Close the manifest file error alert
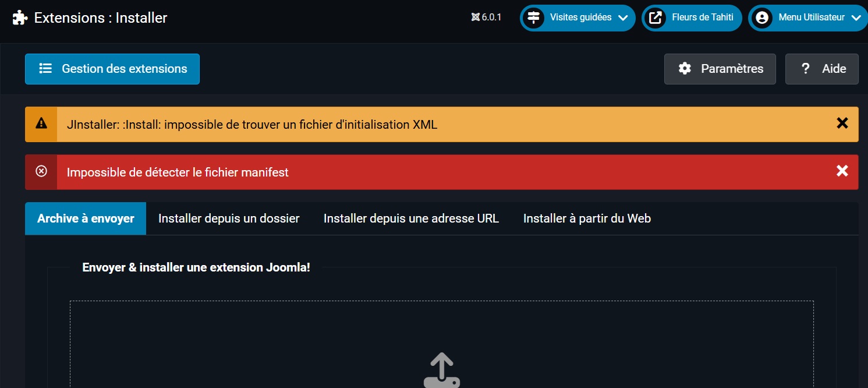The image size is (868, 388). (x=842, y=171)
